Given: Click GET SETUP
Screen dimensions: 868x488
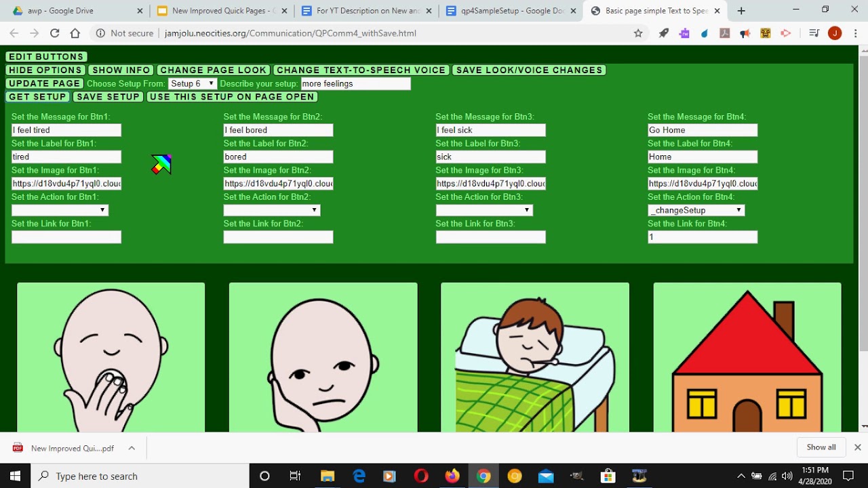Looking at the screenshot, I should (37, 97).
